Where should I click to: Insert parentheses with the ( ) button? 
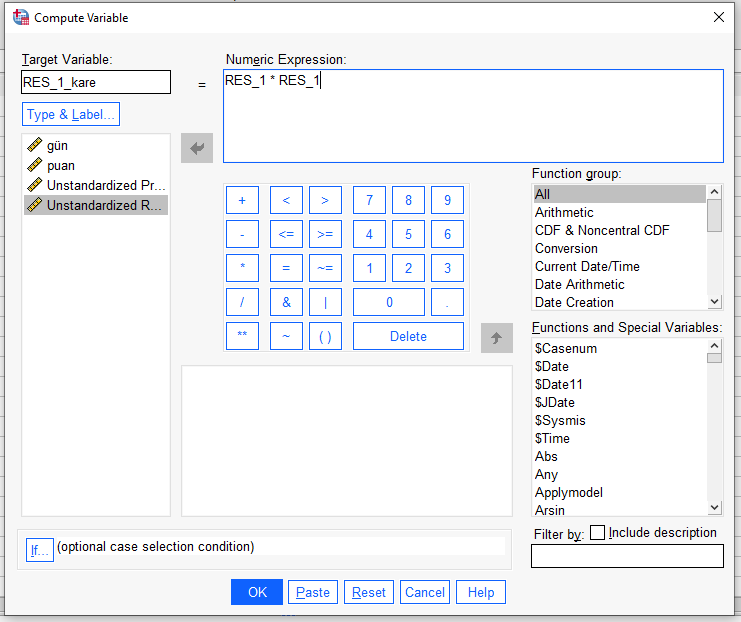[325, 337]
